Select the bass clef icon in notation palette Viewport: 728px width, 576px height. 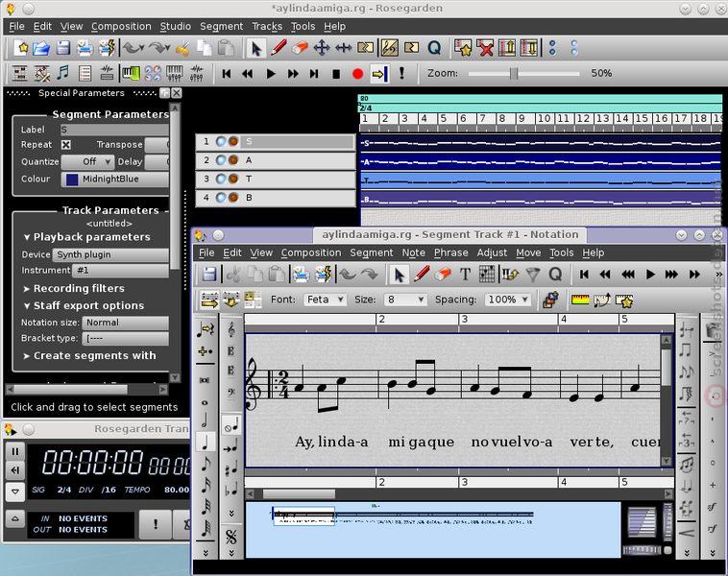[231, 394]
